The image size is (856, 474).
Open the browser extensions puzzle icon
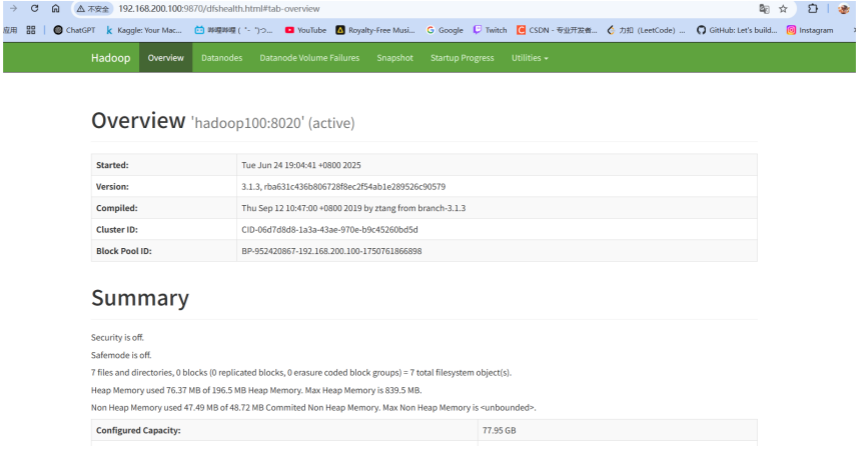(x=813, y=8)
